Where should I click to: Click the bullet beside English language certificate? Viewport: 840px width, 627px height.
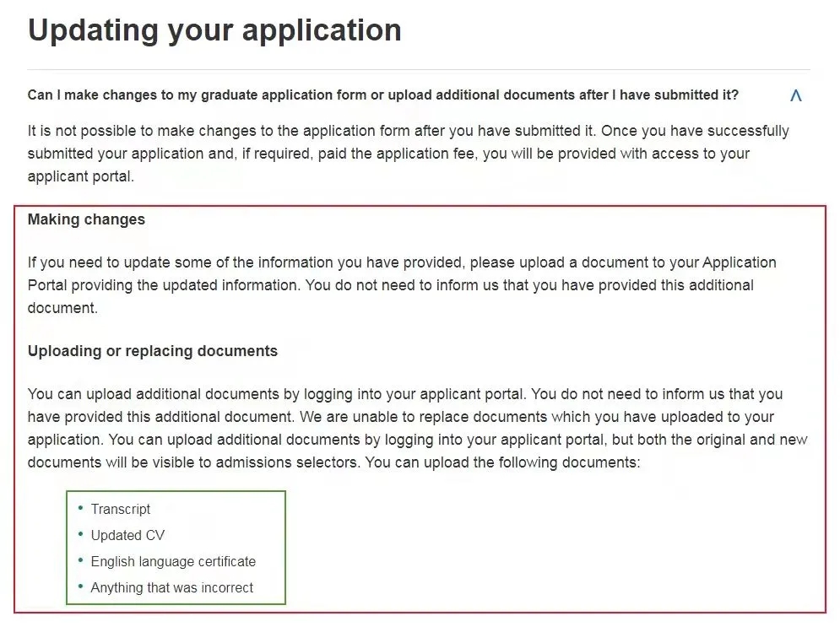click(x=80, y=560)
